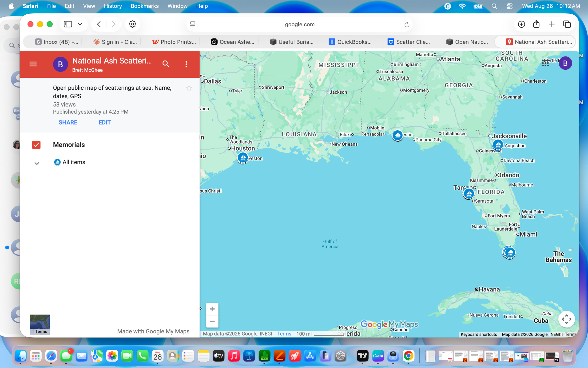
Task: Open Control Center in menu bar
Action: [x=509, y=6]
